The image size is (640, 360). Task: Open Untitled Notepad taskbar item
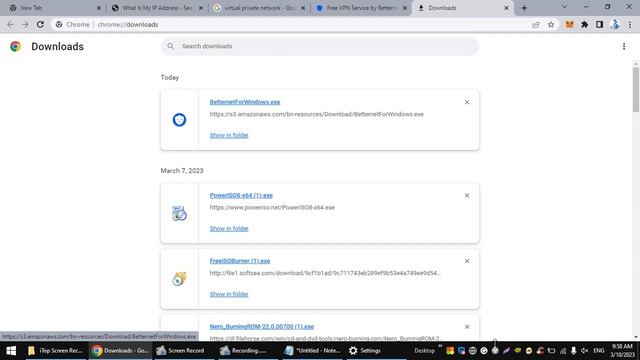[312, 350]
